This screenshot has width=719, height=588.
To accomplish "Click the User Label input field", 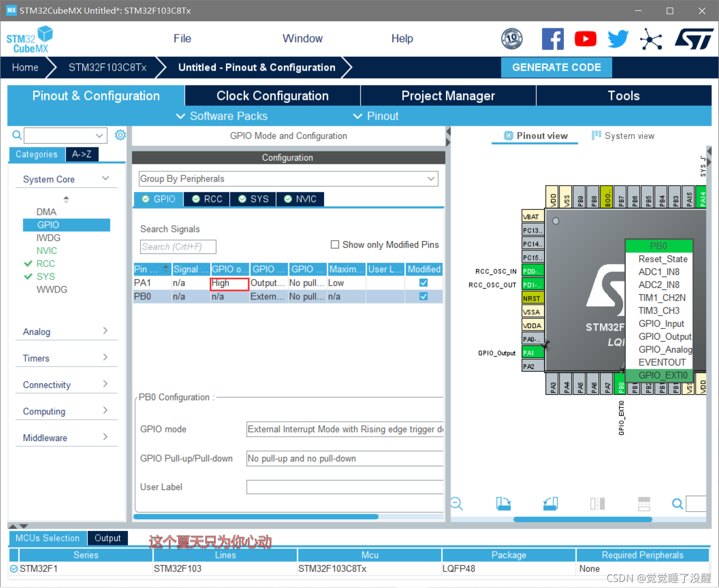I will coord(345,487).
